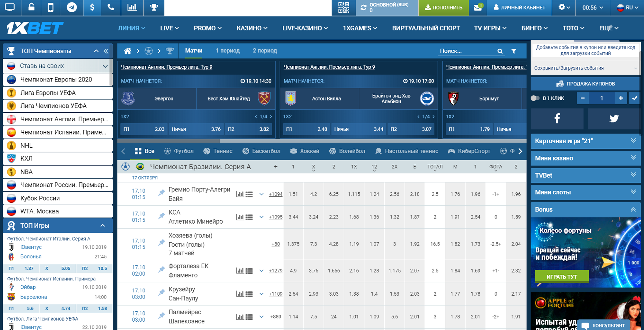Open the КАЗИНО menu
The width and height of the screenshot is (644, 330).
252,28
